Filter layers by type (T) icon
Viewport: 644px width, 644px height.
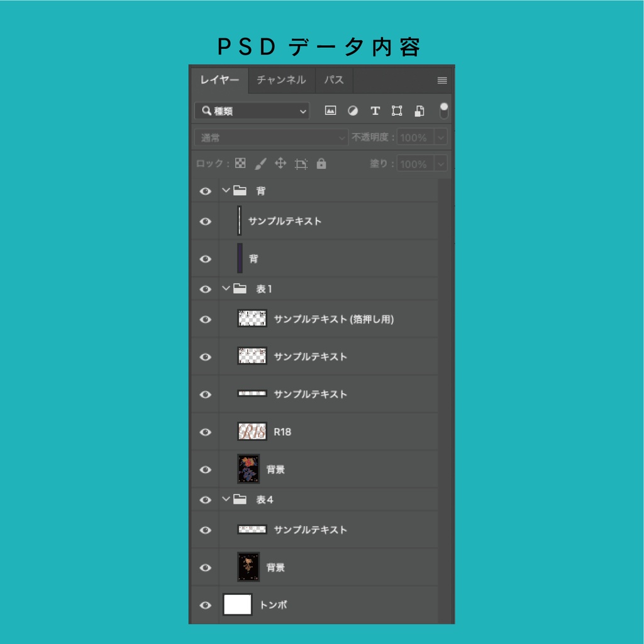point(375,111)
